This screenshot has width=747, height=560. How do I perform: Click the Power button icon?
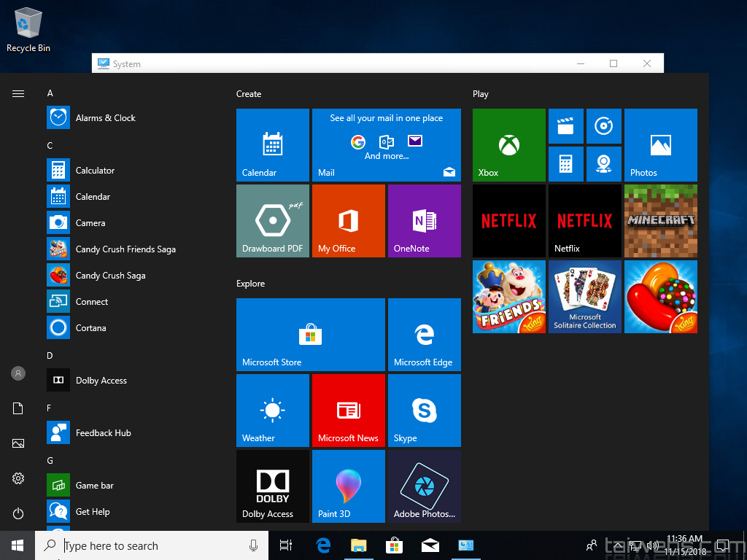point(18,513)
